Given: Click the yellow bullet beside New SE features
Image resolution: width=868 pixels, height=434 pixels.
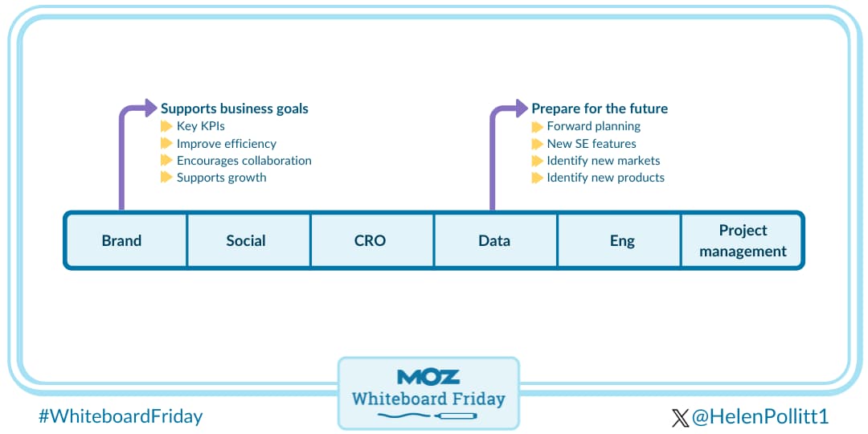Looking at the screenshot, I should point(537,143).
